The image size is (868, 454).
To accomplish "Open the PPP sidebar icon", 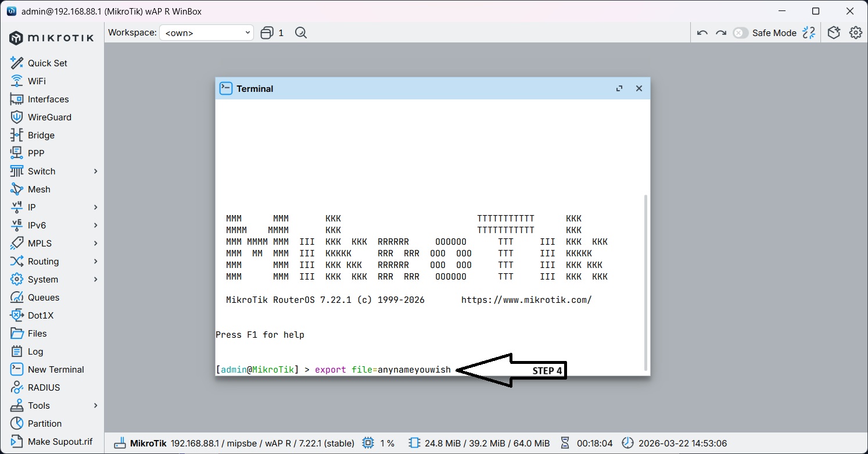I will 17,153.
